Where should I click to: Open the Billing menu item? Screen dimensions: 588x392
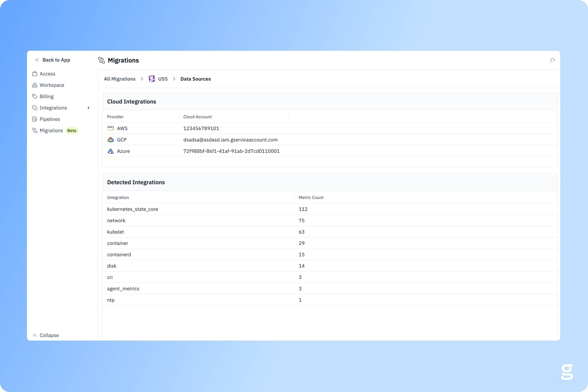47,96
